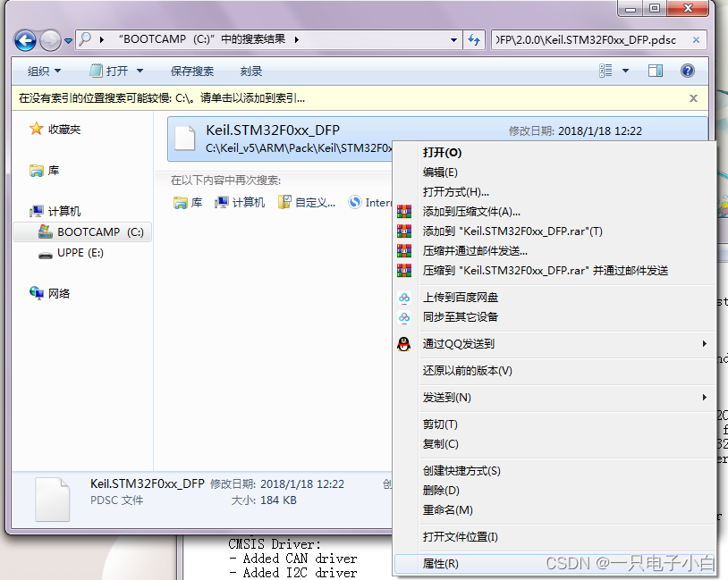Screen dimensions: 728x580
Task: Expand the address bar history dropdown
Action: coord(453,40)
